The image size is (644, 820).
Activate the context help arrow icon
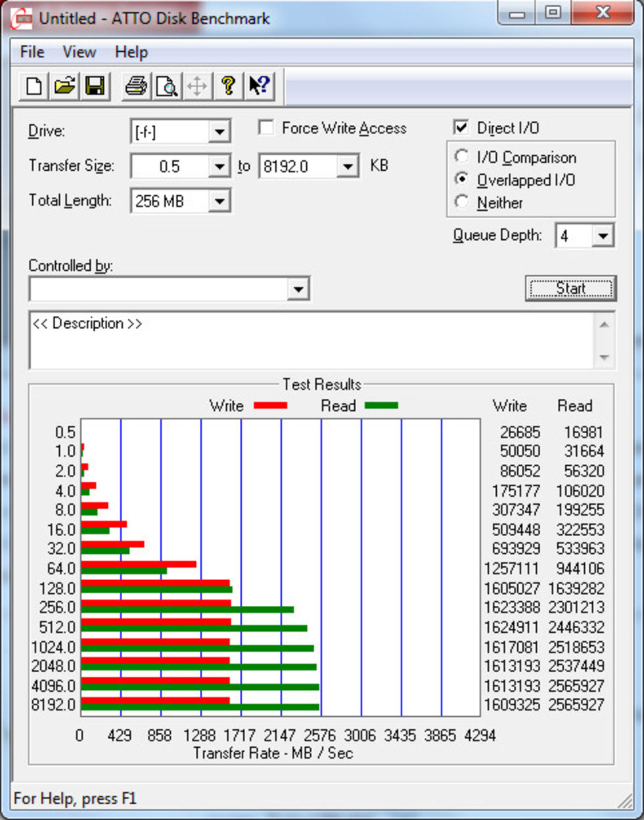point(259,86)
